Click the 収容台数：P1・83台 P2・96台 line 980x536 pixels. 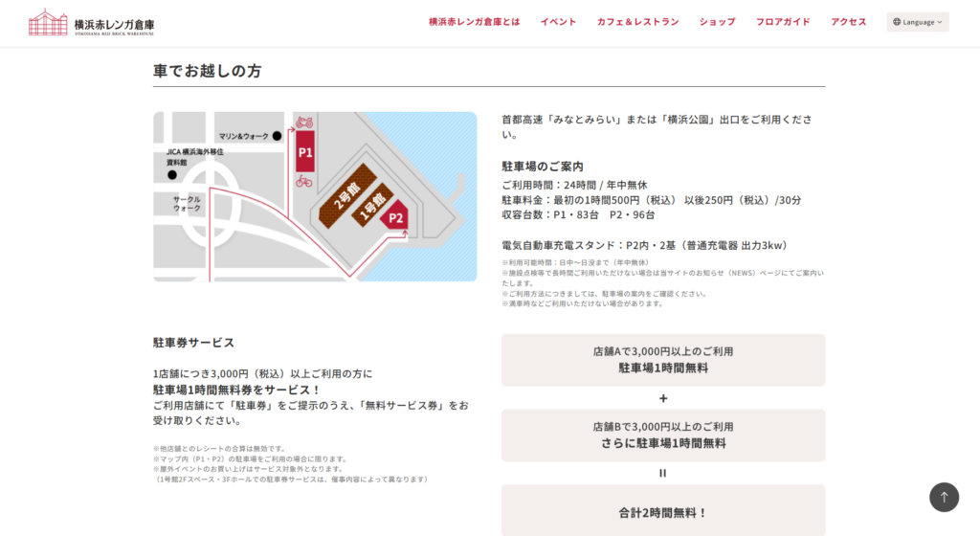[578, 215]
